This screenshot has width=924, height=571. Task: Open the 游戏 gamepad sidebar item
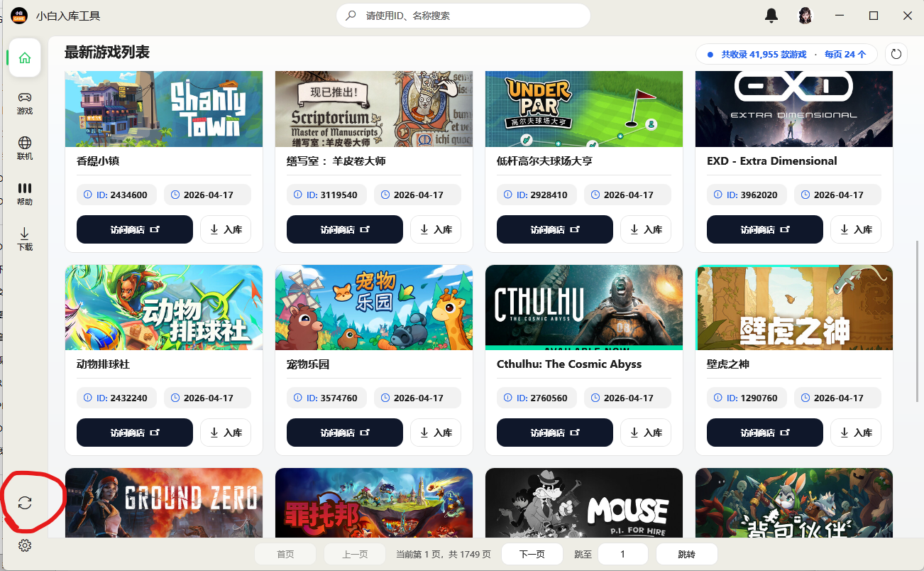coord(25,103)
